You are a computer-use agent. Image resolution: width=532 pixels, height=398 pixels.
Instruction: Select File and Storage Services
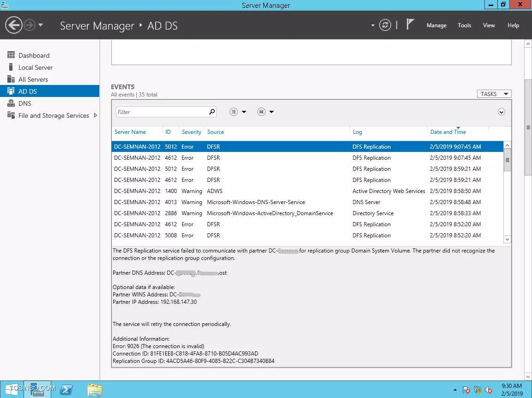click(x=49, y=115)
